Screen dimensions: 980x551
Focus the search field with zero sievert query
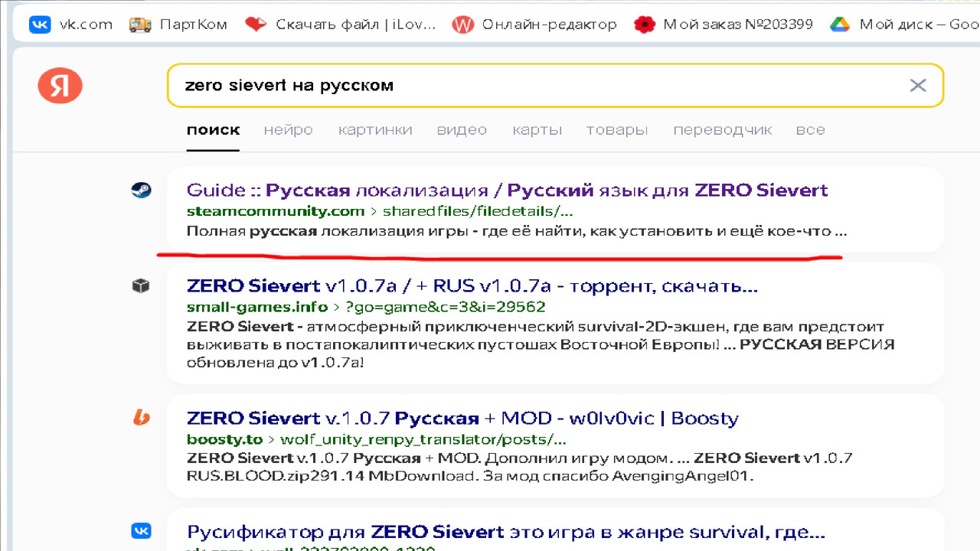(x=555, y=85)
